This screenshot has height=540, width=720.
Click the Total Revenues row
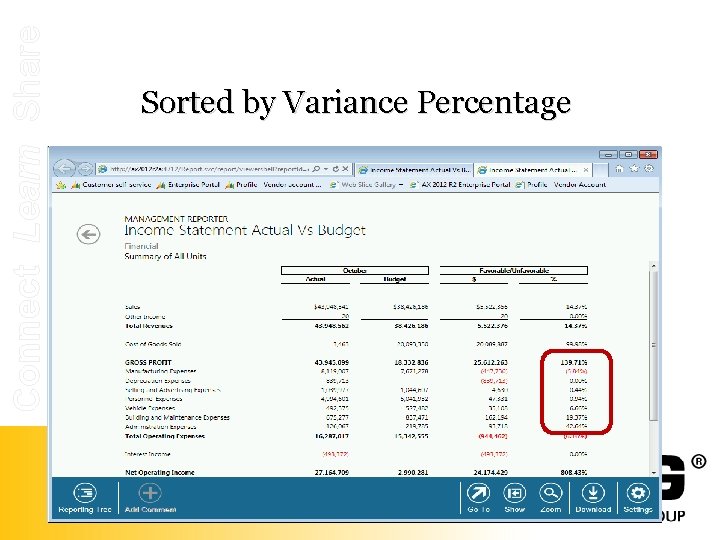356,326
